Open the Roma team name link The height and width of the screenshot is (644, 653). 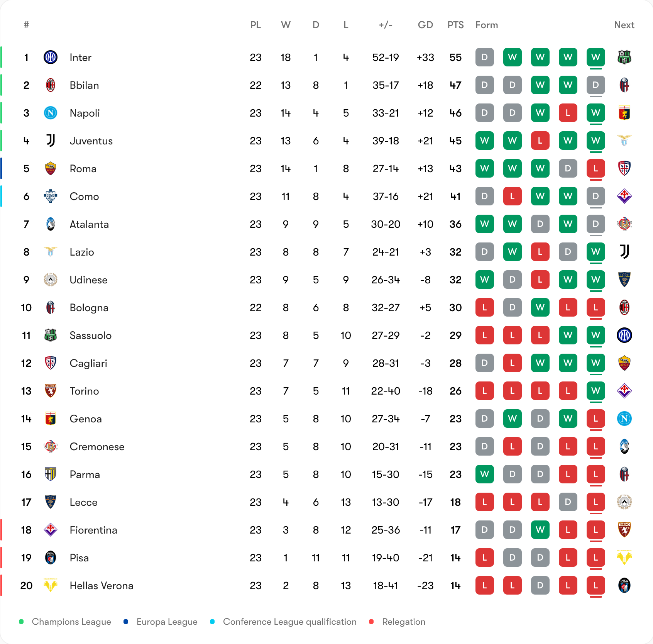83,169
